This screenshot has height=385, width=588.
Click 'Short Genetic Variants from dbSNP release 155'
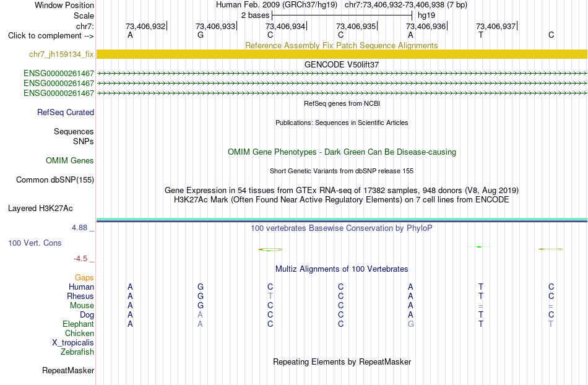pos(342,171)
